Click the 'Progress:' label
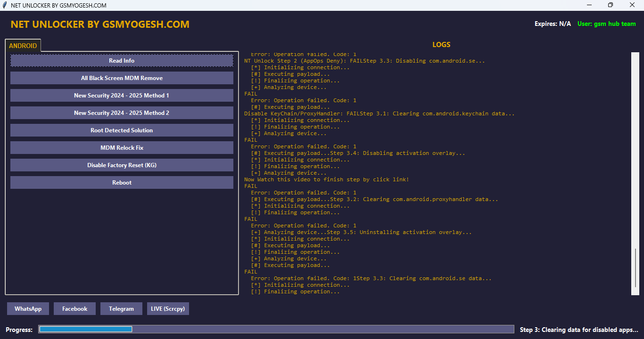 click(19, 330)
